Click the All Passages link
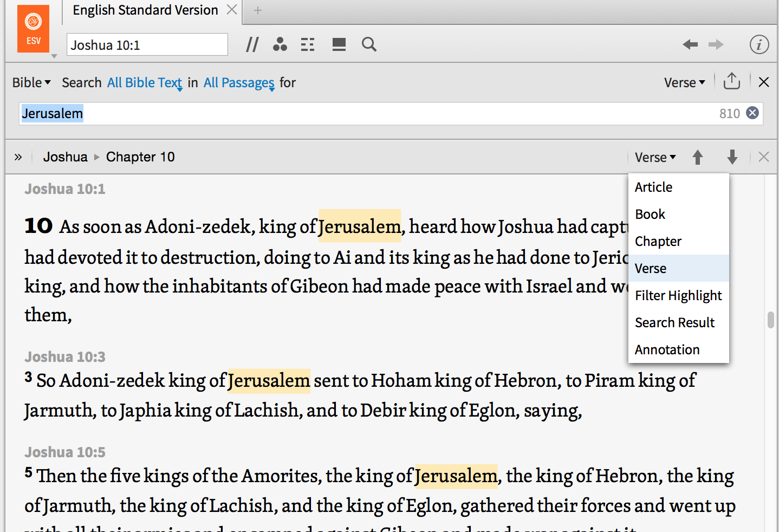Screen dimensions: 779x532 (x=239, y=82)
